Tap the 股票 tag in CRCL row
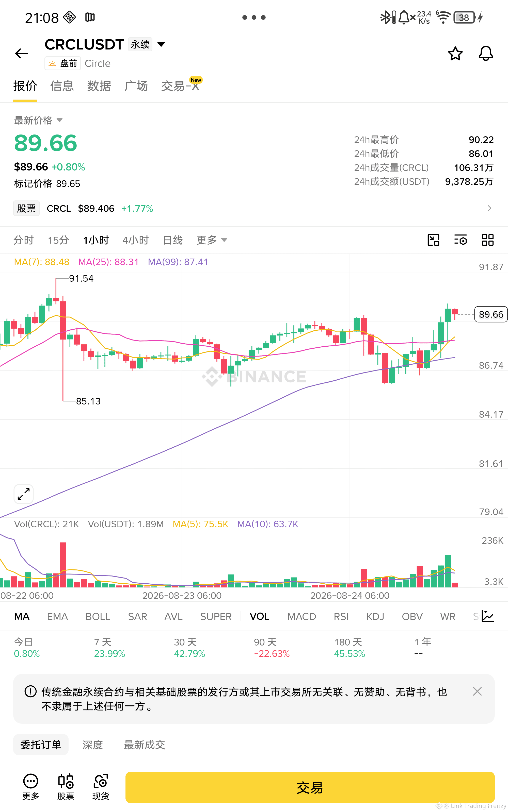The height and width of the screenshot is (812, 508). tap(26, 208)
